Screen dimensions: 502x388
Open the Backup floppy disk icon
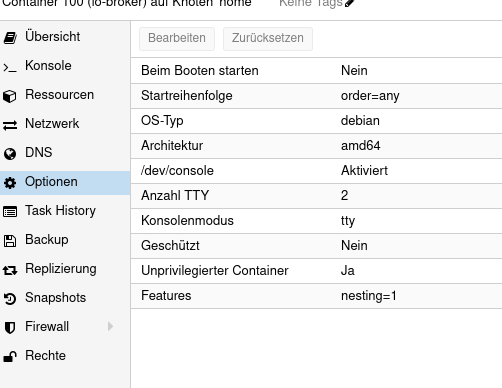coord(10,241)
